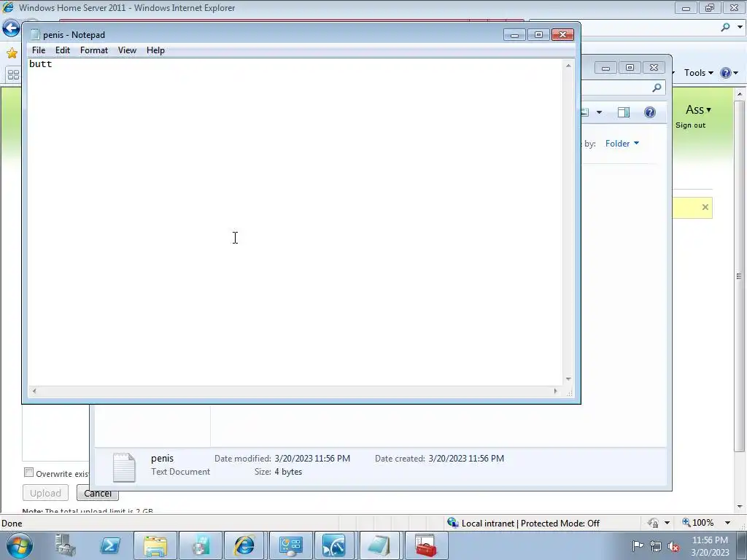This screenshot has width=747, height=560.
Task: Click the penis text document icon in details pane
Action: (124, 467)
